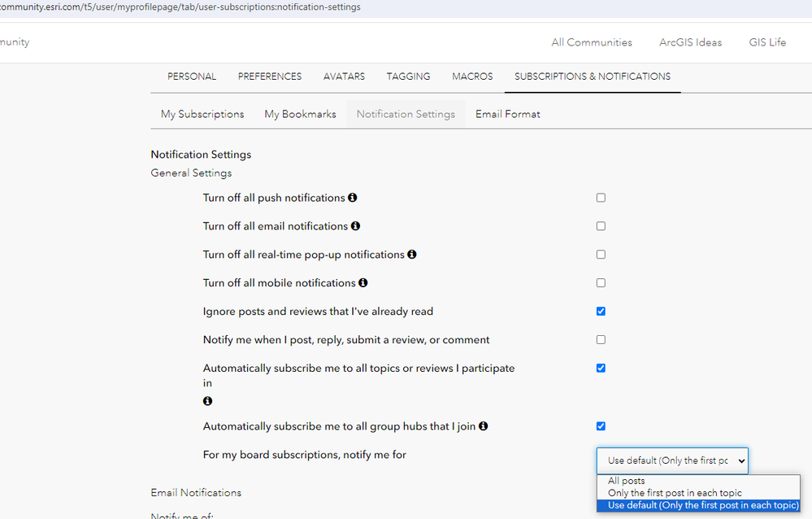812x519 pixels.
Task: Click 'For my board subscriptions, notify me for' text
Action: [305, 455]
